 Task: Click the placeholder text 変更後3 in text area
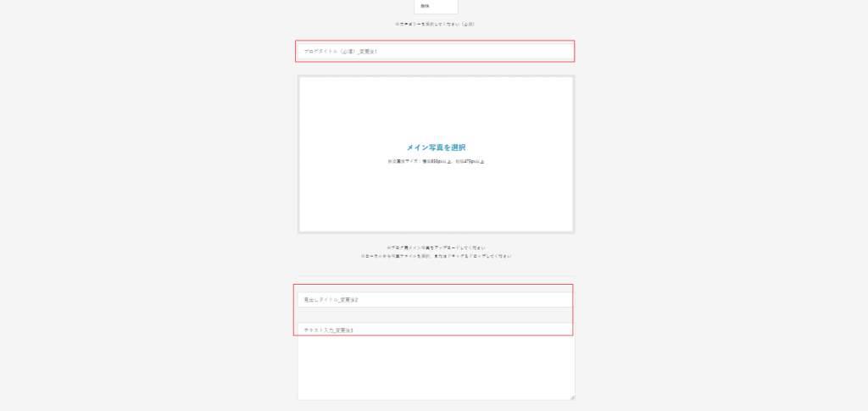[x=343, y=330]
